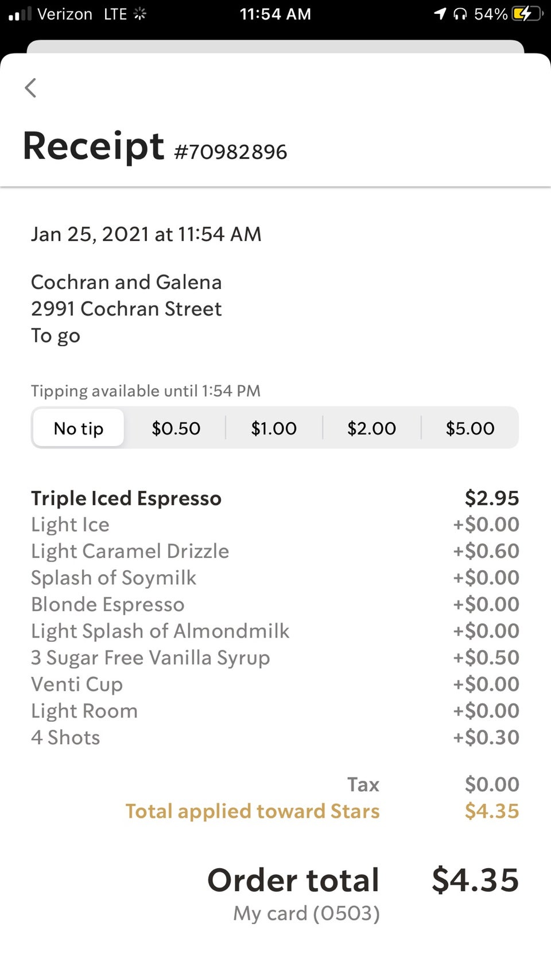Tap the back chevron arrow
Screen dimensions: 551x980
(31, 88)
